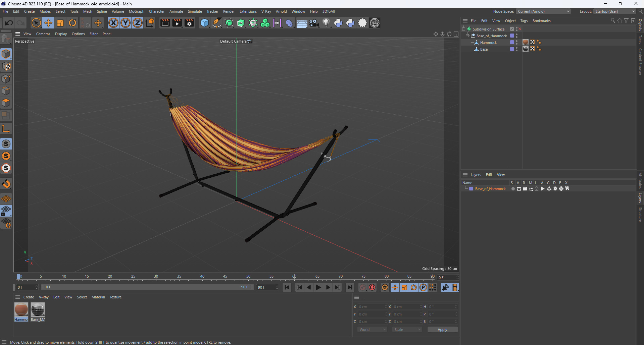This screenshot has height=345, width=644.
Task: Open the Layout dropdown
Action: [x=615, y=11]
